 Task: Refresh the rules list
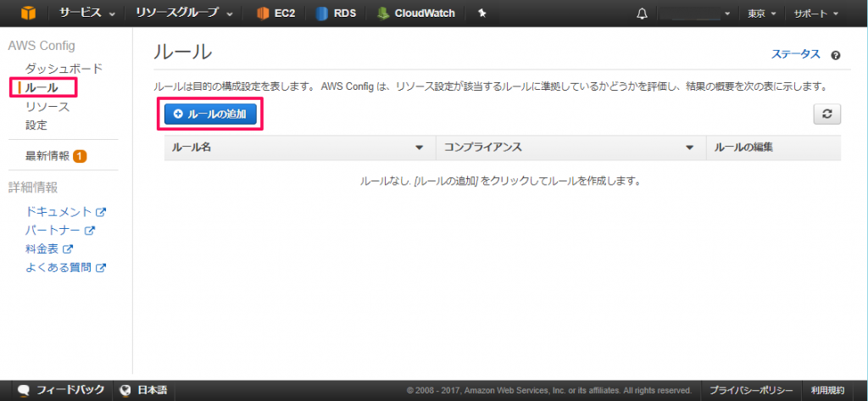pyautogui.click(x=827, y=114)
